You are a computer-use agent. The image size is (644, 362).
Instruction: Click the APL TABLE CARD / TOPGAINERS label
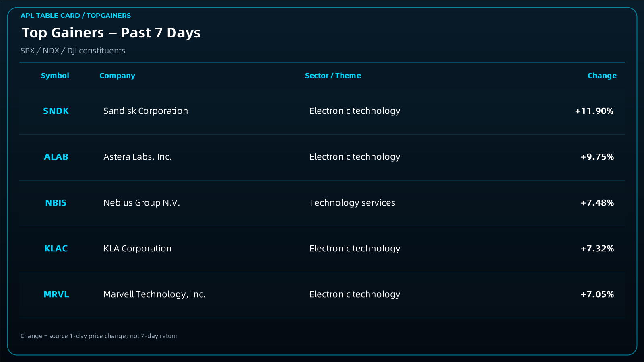coord(76,16)
